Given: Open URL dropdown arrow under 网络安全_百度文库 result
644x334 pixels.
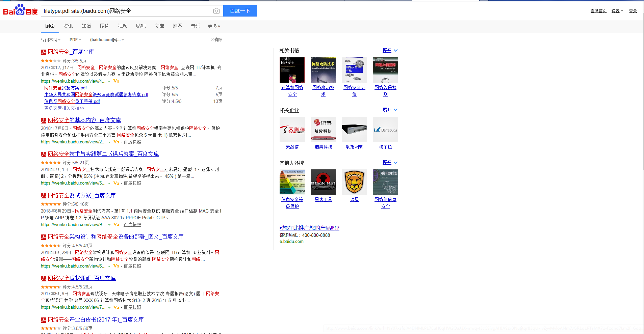Looking at the screenshot, I should (x=109, y=81).
